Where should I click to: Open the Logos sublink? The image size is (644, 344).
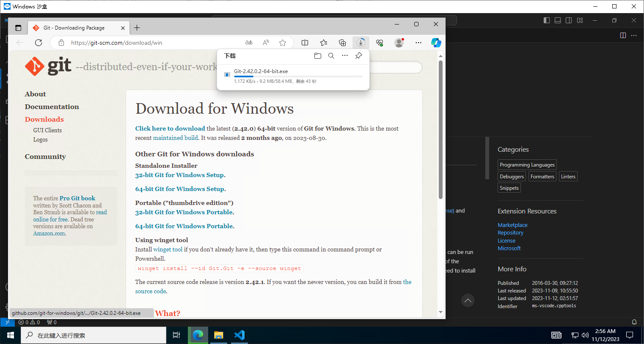40,140
